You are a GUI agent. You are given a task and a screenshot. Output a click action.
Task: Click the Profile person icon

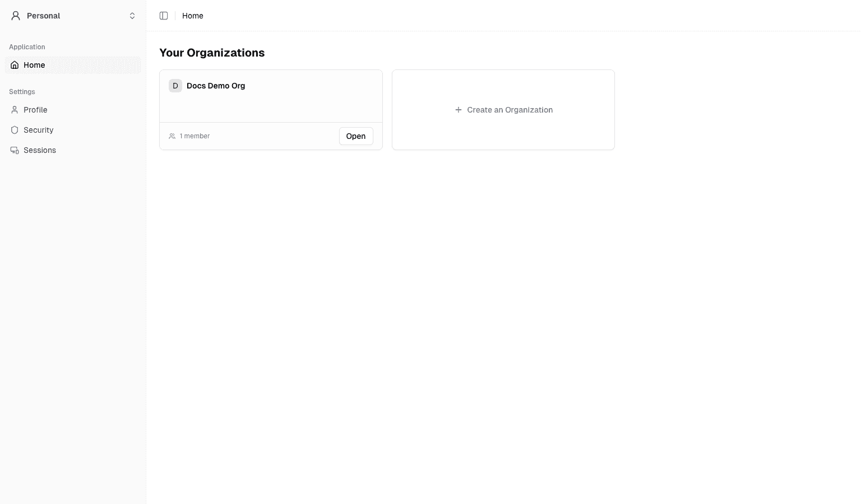pos(15,110)
